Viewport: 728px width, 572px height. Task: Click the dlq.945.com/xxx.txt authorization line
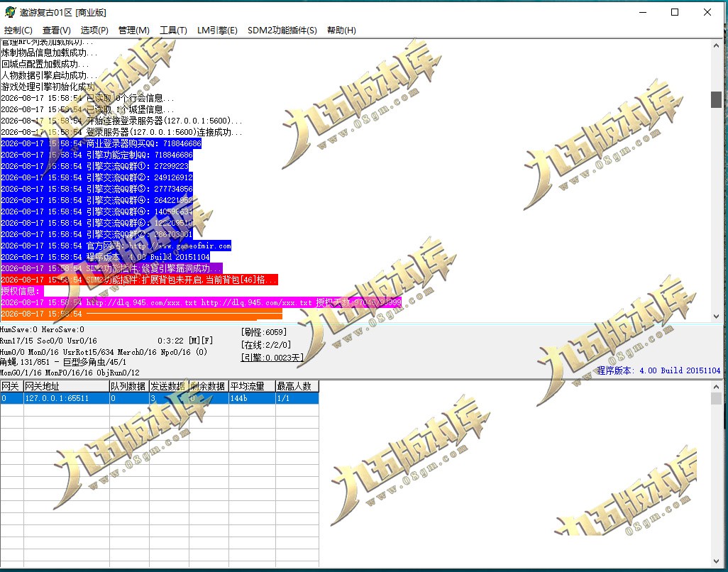201,302
